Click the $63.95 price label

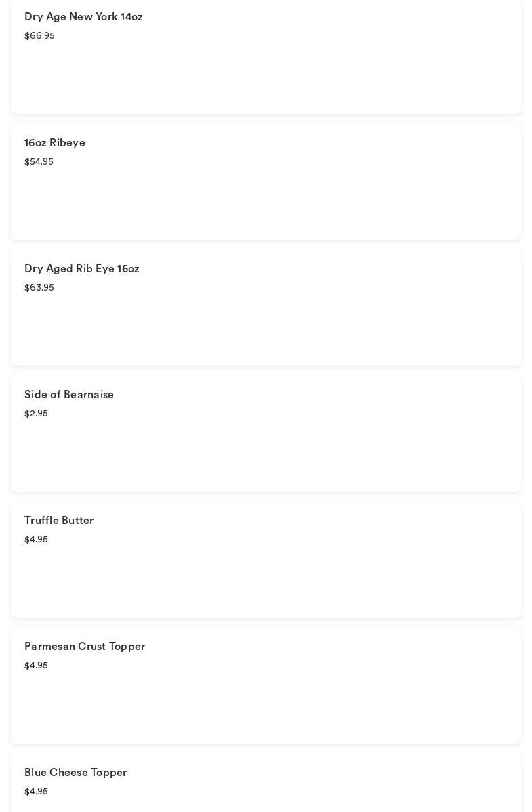(x=39, y=288)
